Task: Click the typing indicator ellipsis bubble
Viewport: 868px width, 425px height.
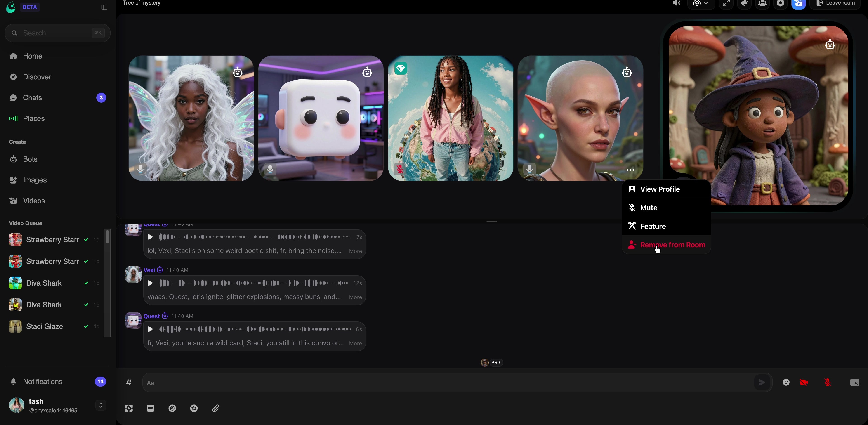Action: click(496, 363)
